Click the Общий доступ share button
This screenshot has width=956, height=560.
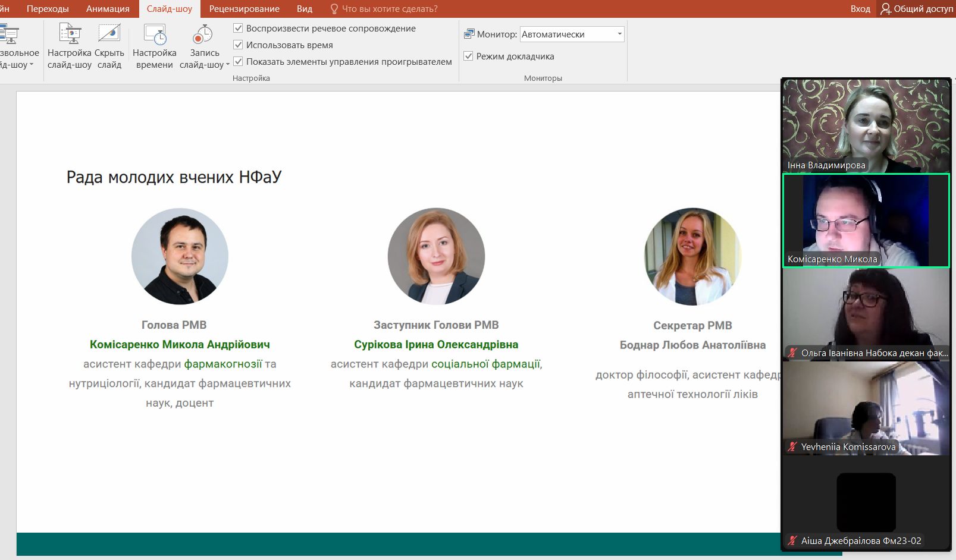click(917, 9)
